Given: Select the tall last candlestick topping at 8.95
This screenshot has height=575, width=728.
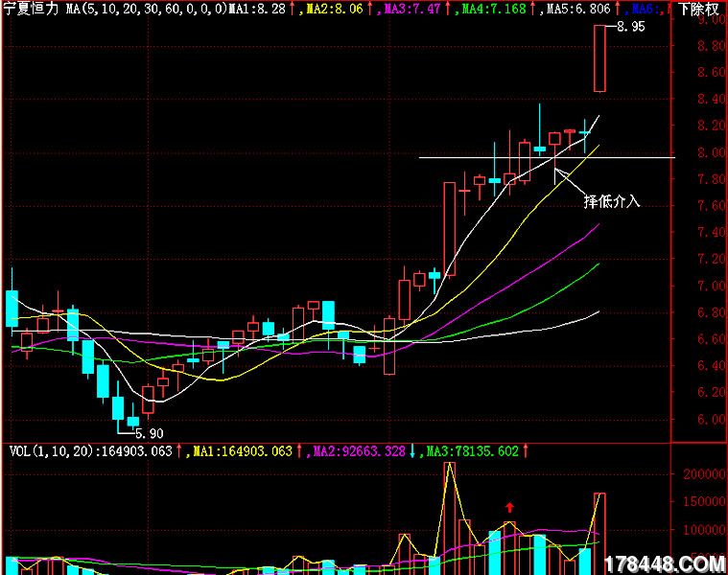Looking at the screenshot, I should tap(599, 58).
